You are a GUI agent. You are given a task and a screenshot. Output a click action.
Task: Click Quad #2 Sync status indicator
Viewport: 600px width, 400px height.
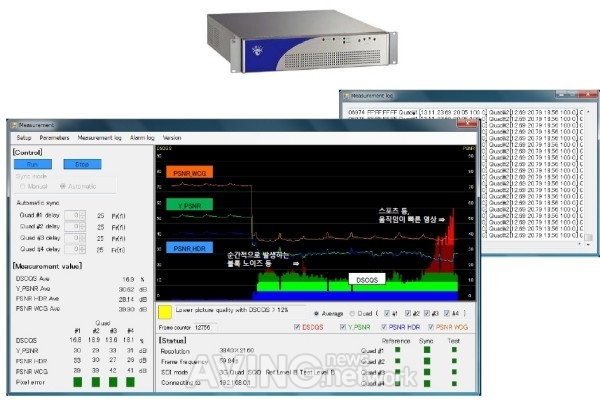pos(427,361)
